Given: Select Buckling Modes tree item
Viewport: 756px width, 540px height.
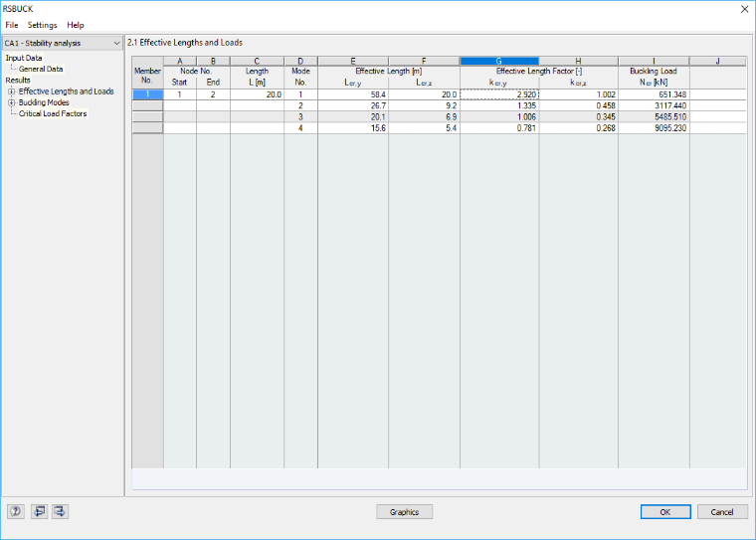Looking at the screenshot, I should click(44, 102).
